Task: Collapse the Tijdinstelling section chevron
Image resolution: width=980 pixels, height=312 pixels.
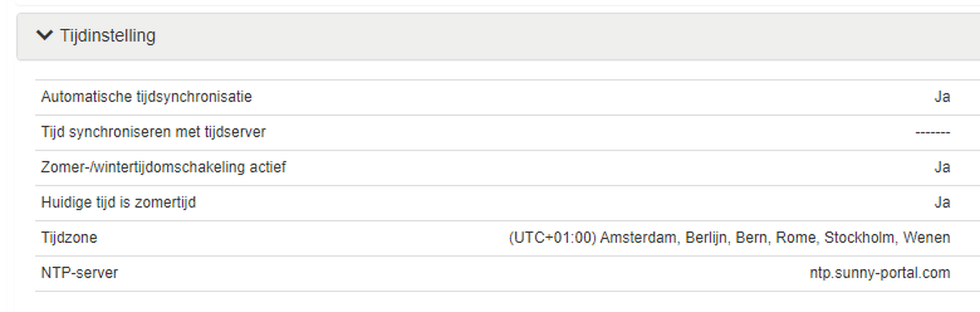Action: tap(44, 35)
